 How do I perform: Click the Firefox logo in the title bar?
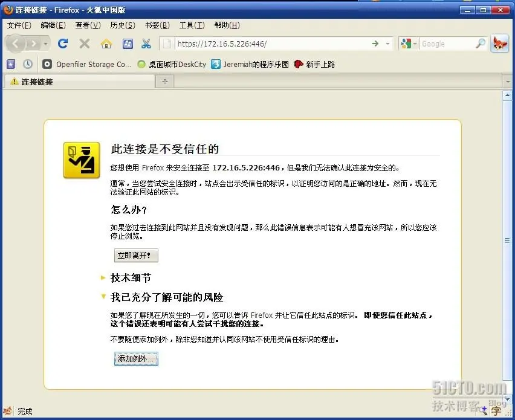8,10
